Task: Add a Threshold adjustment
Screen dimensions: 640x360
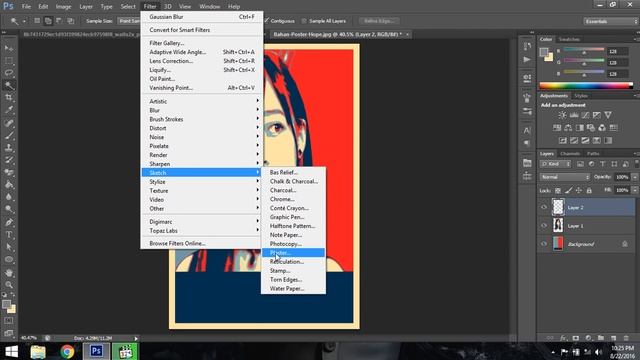Action: [x=585, y=140]
